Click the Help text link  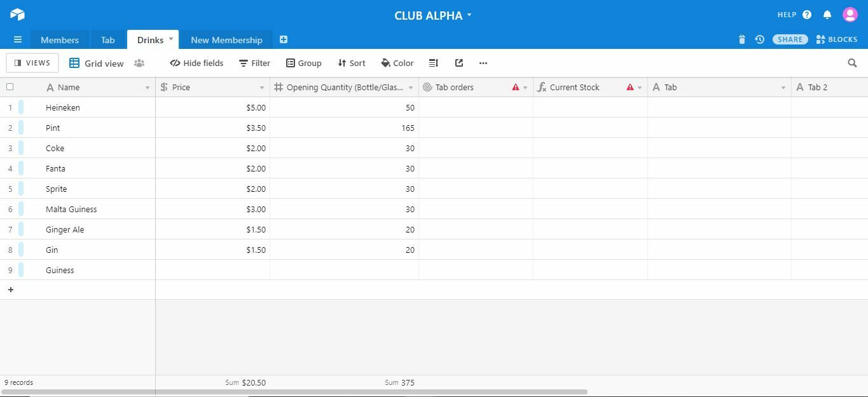pos(787,15)
